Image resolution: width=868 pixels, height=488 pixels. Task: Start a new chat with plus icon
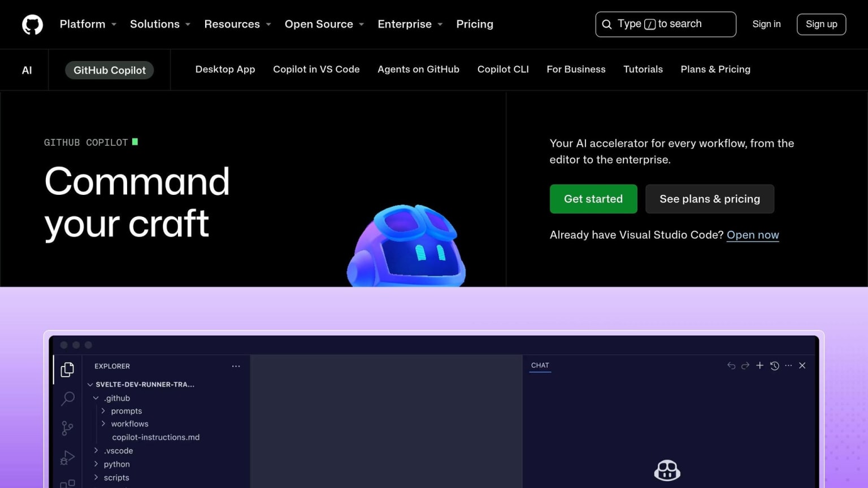(759, 365)
